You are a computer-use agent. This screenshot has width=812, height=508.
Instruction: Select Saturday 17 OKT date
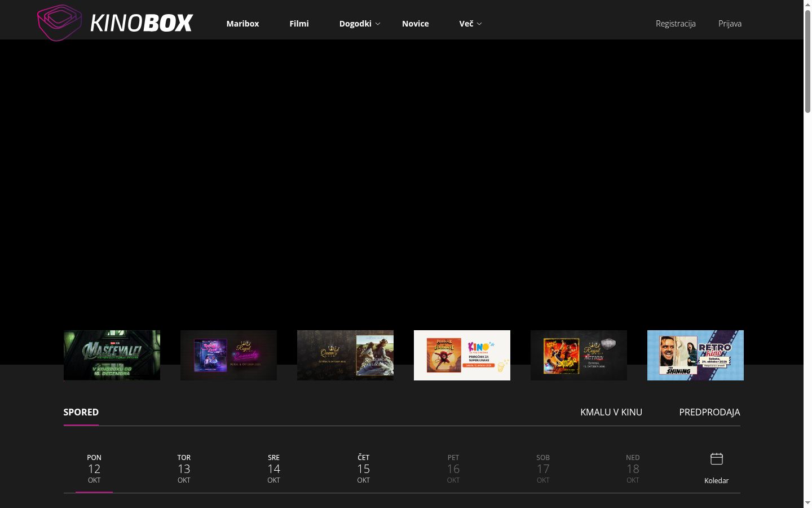click(x=543, y=469)
